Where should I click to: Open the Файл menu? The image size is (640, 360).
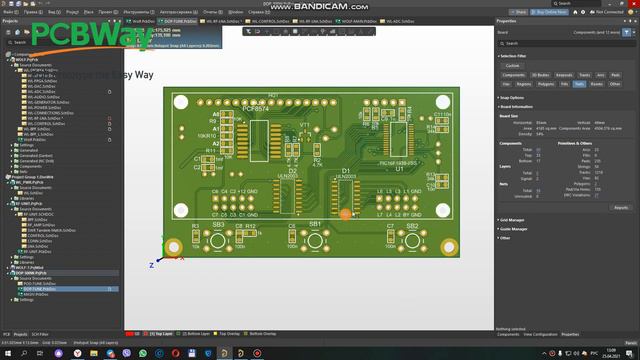click(11, 12)
